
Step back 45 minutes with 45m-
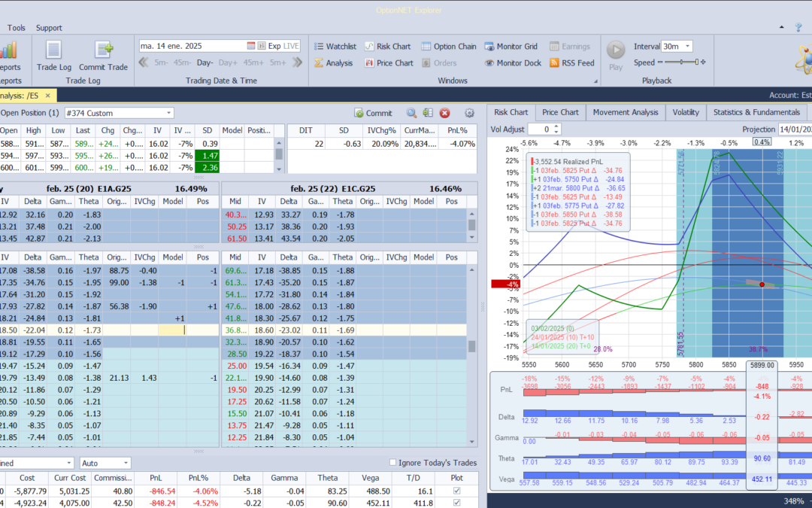182,62
